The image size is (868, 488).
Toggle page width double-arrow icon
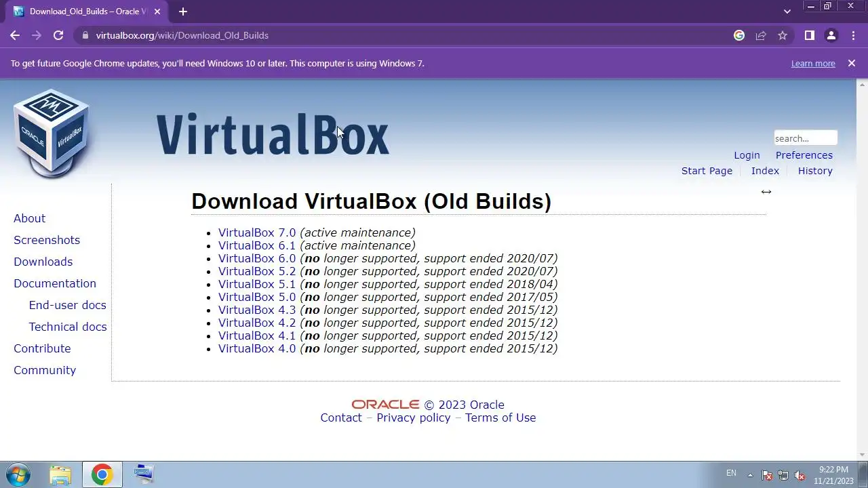[x=766, y=192]
